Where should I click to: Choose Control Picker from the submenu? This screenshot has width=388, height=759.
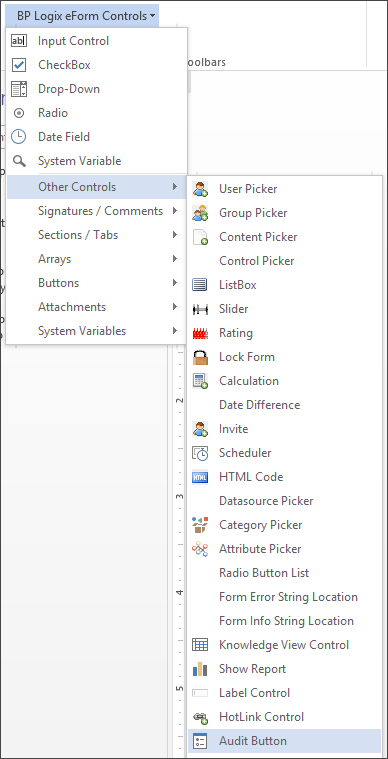(285, 261)
